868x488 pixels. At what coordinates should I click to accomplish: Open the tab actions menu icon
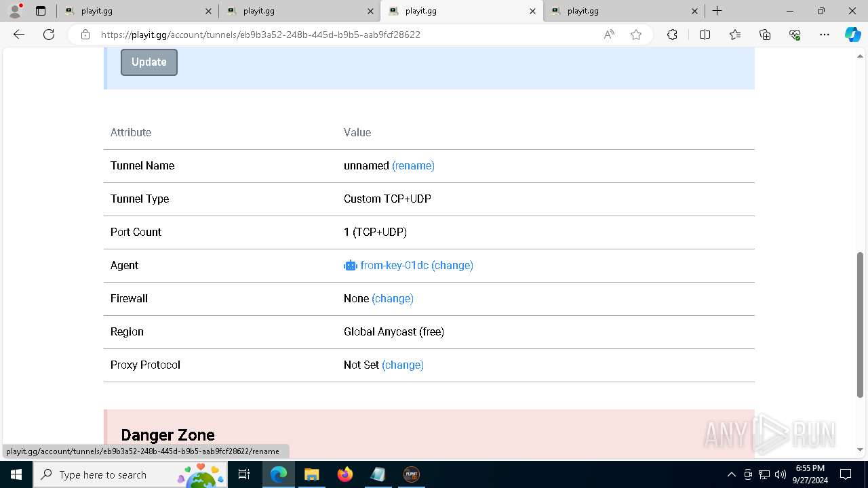[41, 11]
